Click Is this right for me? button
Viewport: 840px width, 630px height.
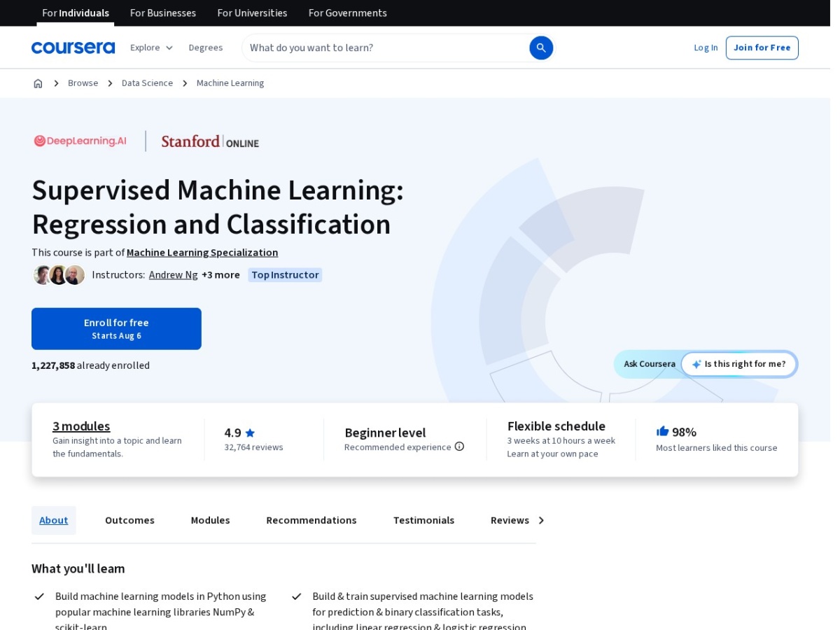pyautogui.click(x=739, y=364)
